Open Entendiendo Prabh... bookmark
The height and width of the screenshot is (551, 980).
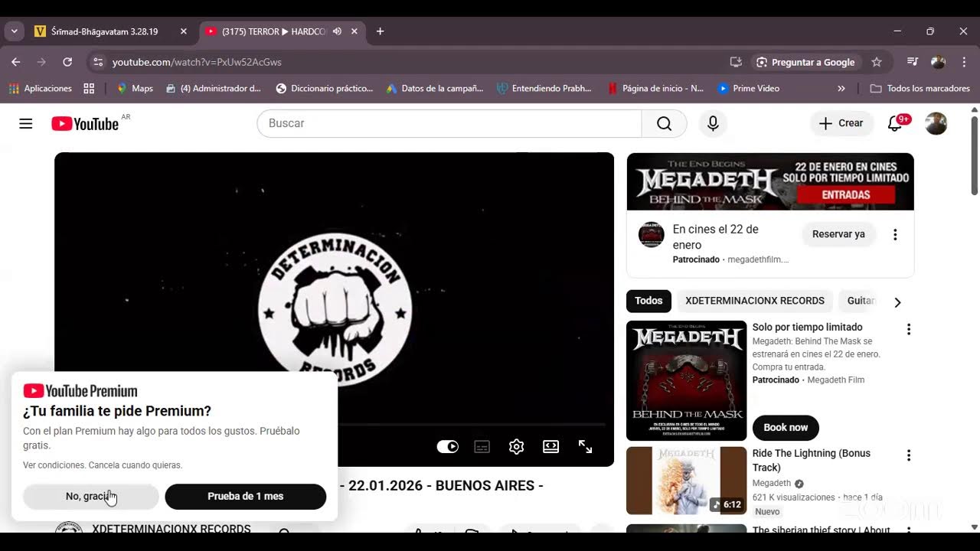[x=544, y=89]
